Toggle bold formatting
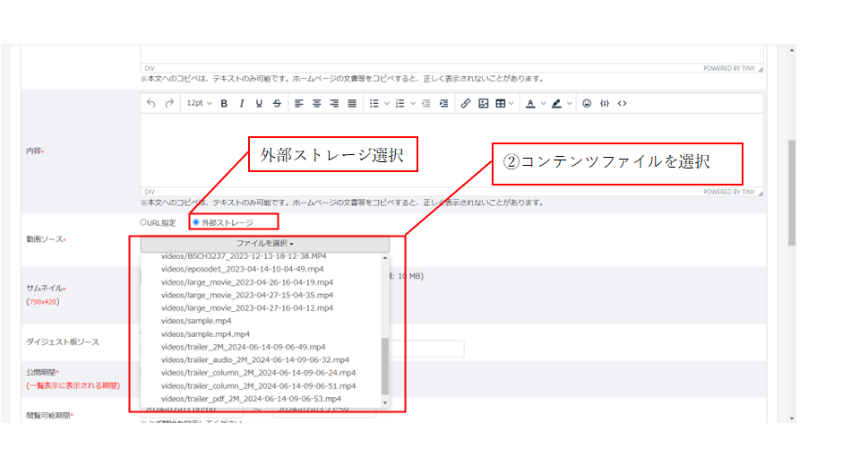Image resolution: width=868 pixels, height=458 pixels. coord(224,104)
